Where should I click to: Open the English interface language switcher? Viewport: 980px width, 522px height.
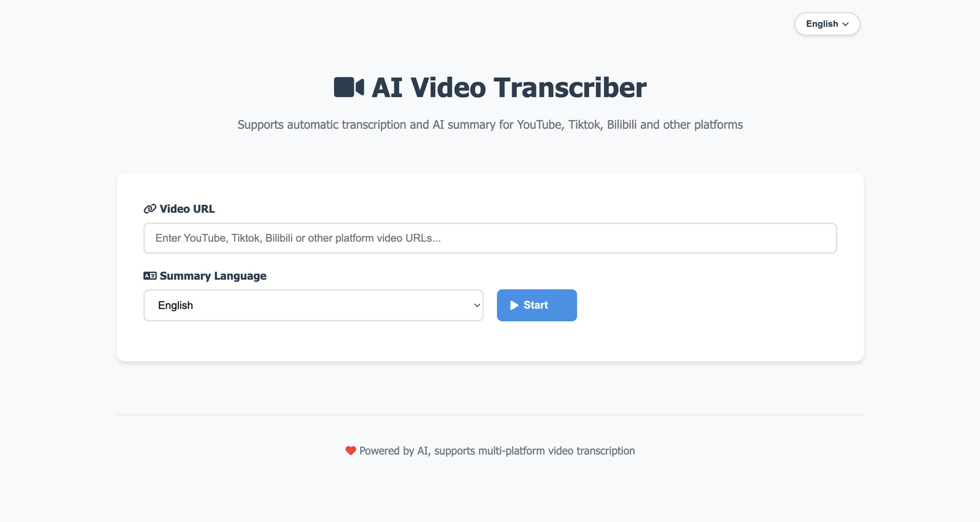(x=827, y=24)
